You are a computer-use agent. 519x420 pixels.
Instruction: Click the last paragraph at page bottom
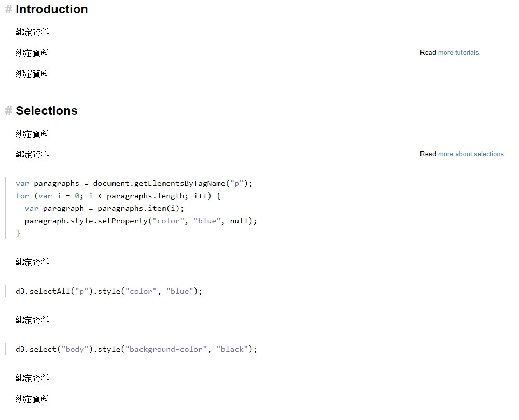click(32, 399)
